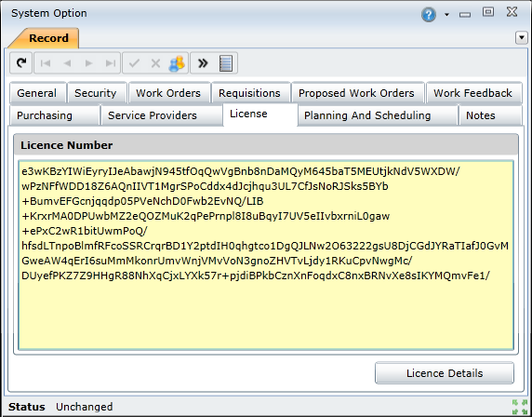Image resolution: width=532 pixels, height=417 pixels.
Task: Go to the previous record
Action: pyautogui.click(x=67, y=63)
